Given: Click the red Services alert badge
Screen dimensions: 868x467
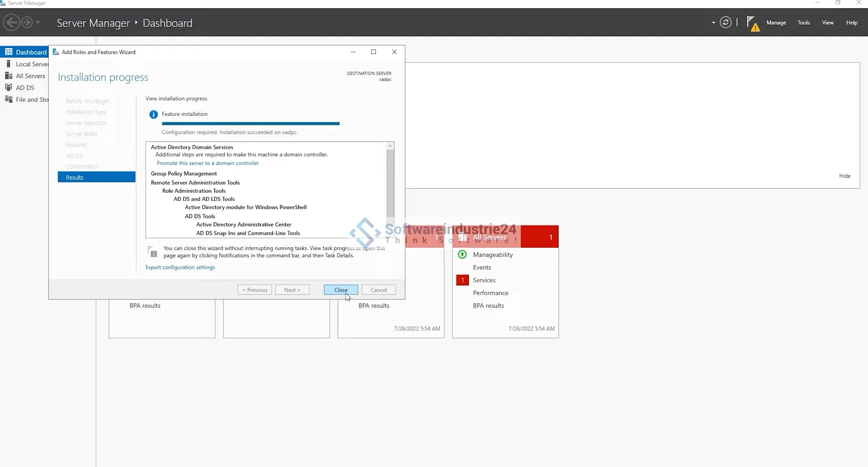Looking at the screenshot, I should (462, 280).
